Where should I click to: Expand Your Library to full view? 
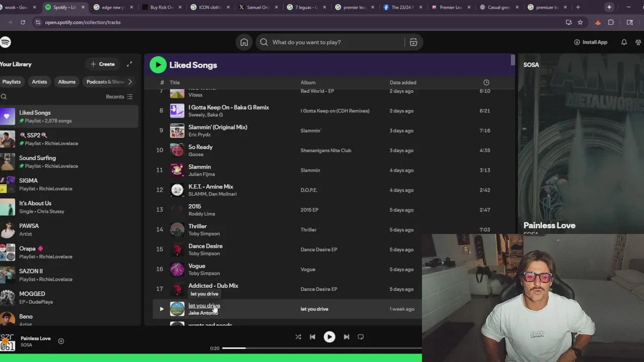click(129, 64)
